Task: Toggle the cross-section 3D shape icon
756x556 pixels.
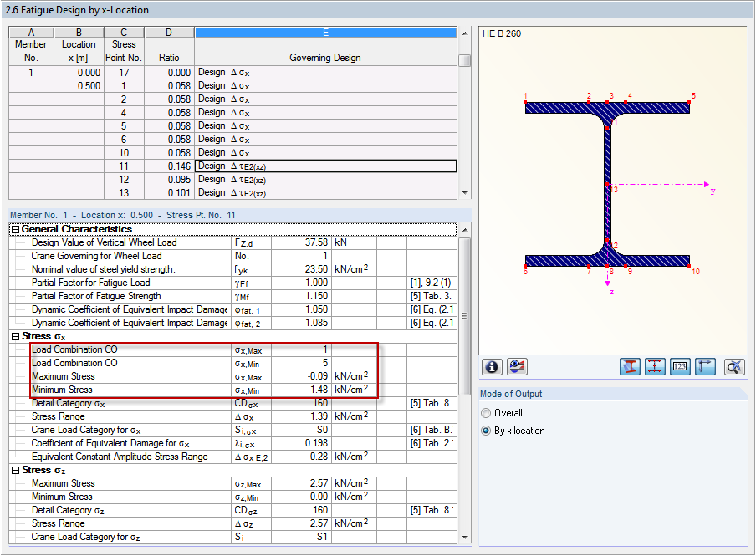Action: 630,367
